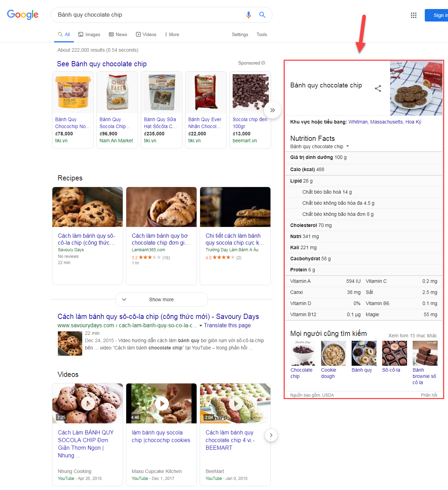Image resolution: width=448 pixels, height=490 pixels.
Task: Open the More search filters menu
Action: pyautogui.click(x=172, y=34)
